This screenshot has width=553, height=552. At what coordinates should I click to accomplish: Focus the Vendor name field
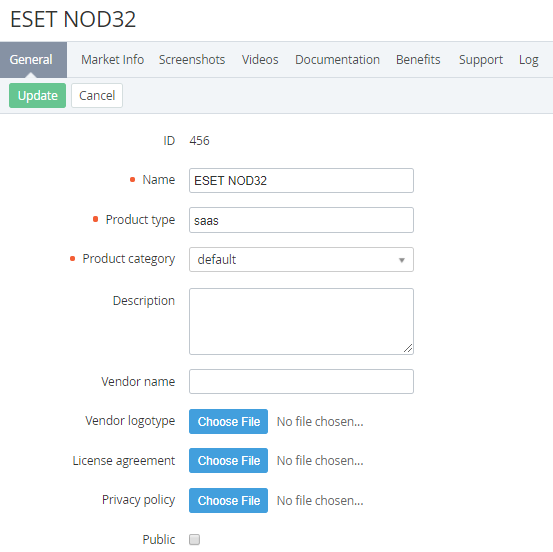click(x=301, y=381)
